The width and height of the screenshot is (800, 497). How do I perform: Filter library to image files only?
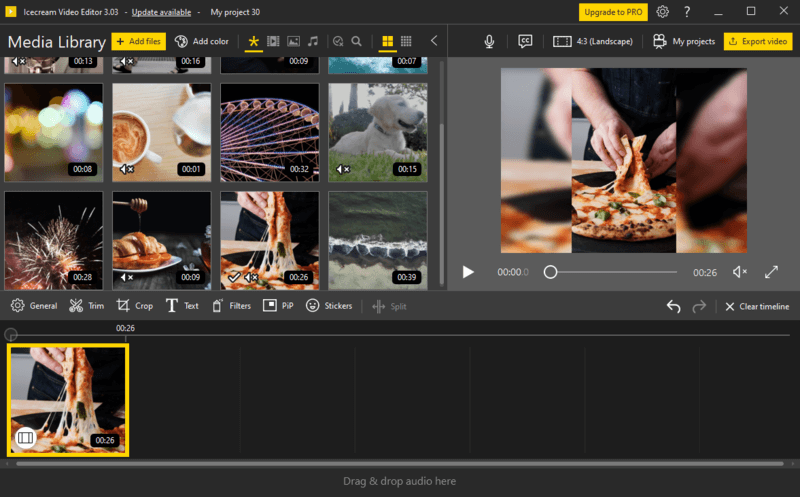(x=293, y=41)
